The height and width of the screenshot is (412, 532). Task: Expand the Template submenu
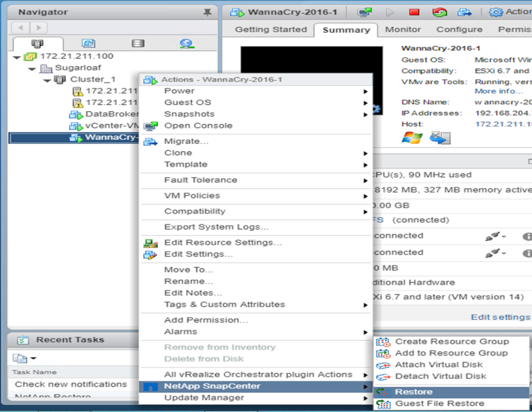[x=256, y=164]
